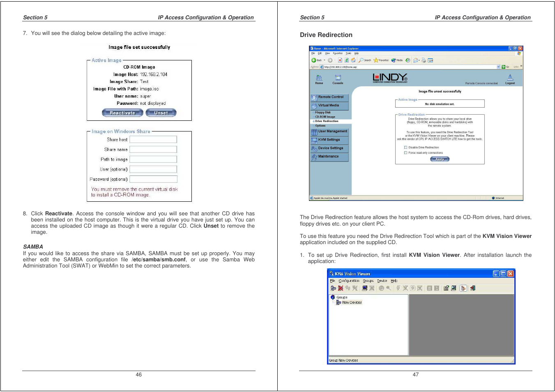Open the Console icon in the LINDY header
Image resolution: width=555 pixels, height=392 pixels.
click(x=338, y=77)
